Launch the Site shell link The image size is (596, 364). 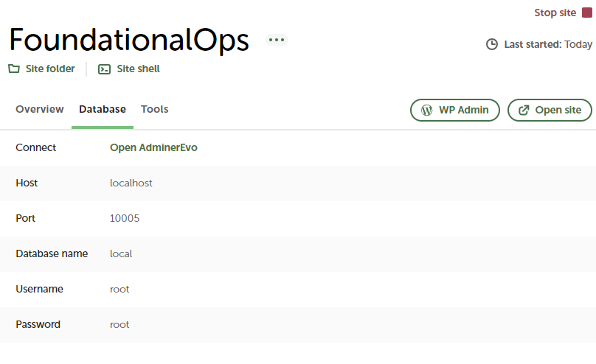click(x=138, y=69)
